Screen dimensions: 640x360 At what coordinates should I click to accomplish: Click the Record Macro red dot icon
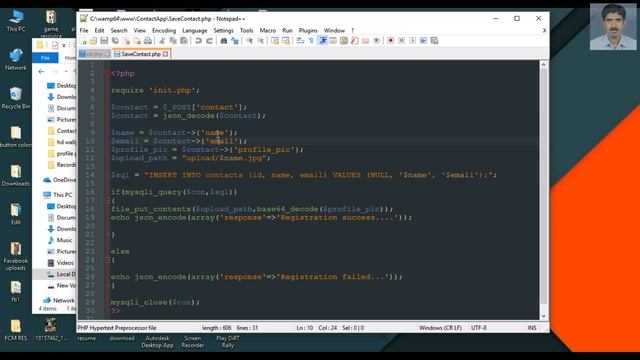point(391,41)
